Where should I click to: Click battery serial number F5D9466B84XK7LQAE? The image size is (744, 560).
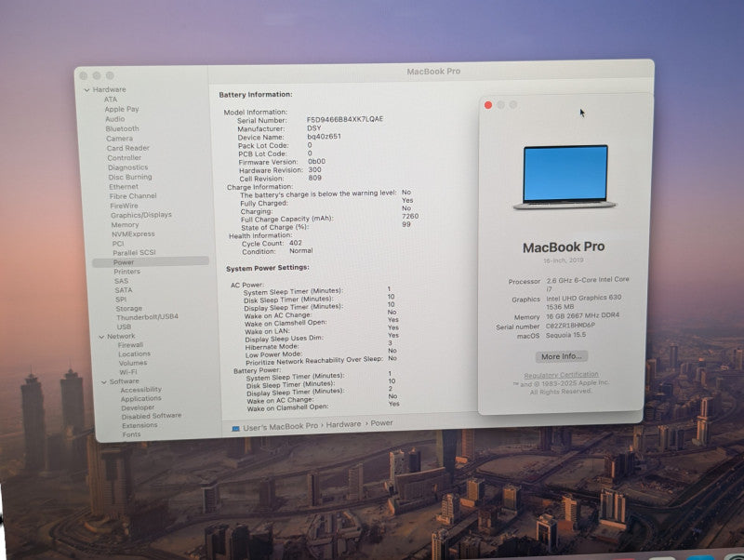(345, 119)
